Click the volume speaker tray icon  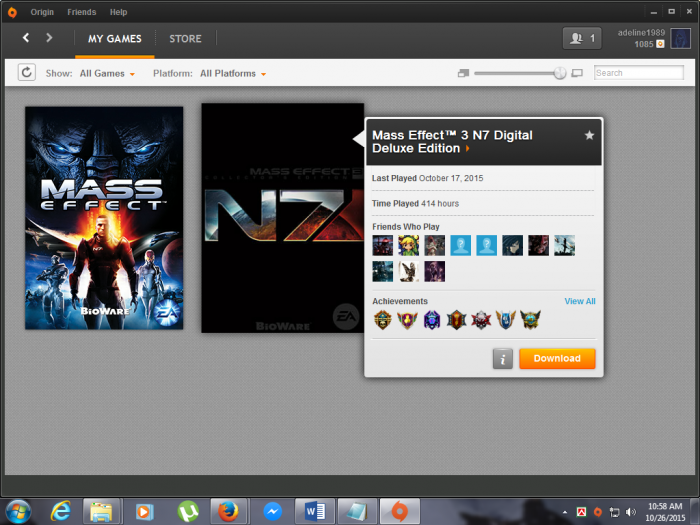[630, 512]
